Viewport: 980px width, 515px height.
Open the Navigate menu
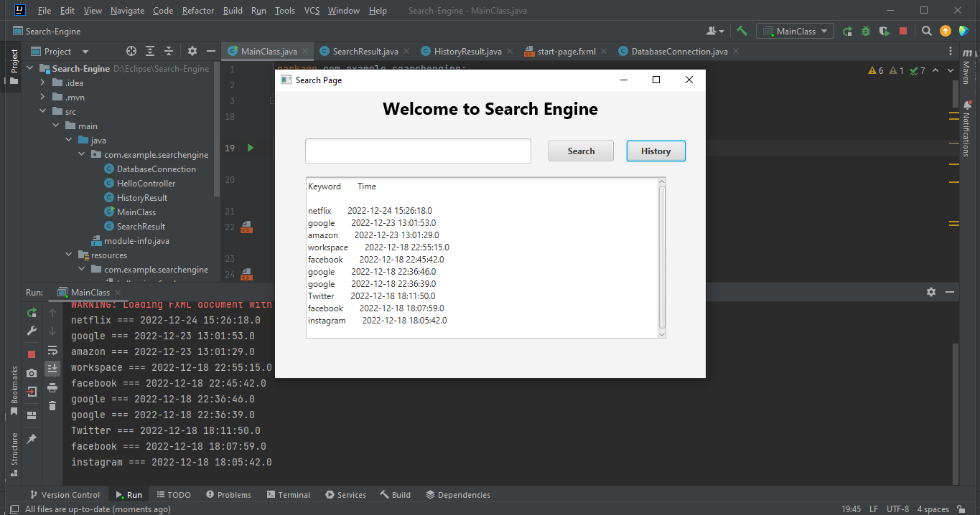click(127, 11)
